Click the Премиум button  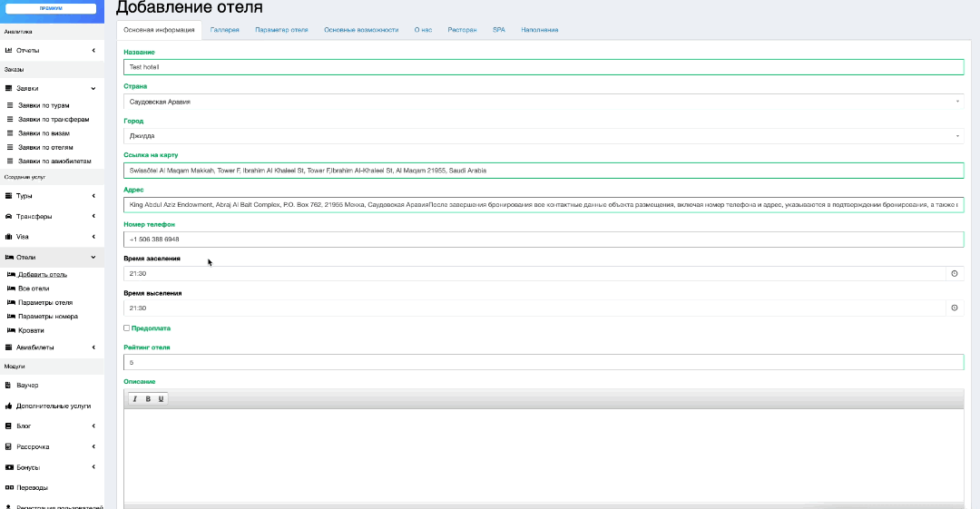(x=52, y=8)
